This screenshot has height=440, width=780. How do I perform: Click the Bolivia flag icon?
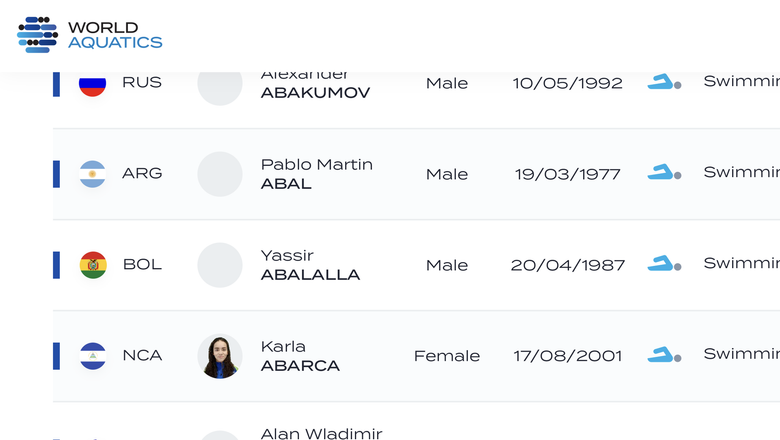tap(93, 265)
